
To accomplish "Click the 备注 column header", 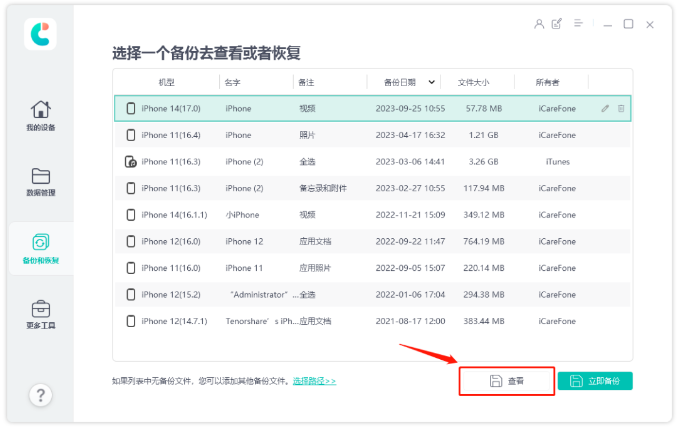I will click(x=306, y=82).
